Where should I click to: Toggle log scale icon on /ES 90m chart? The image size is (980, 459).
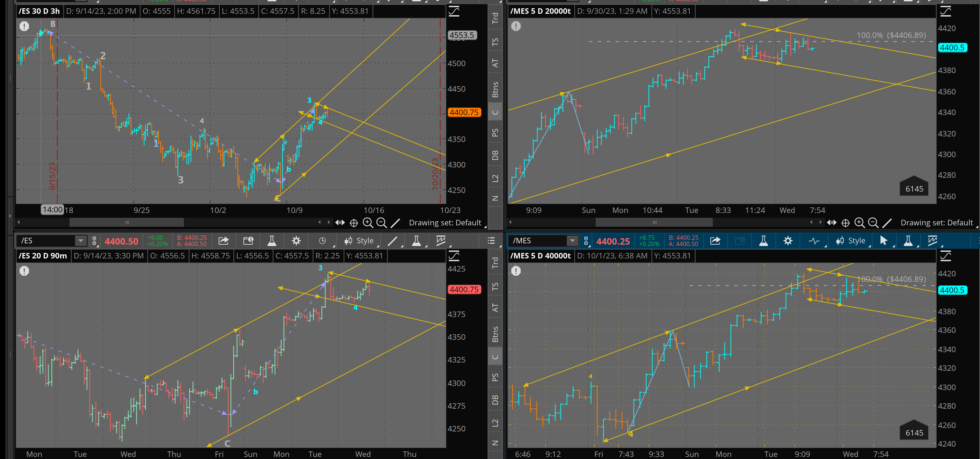point(454,256)
